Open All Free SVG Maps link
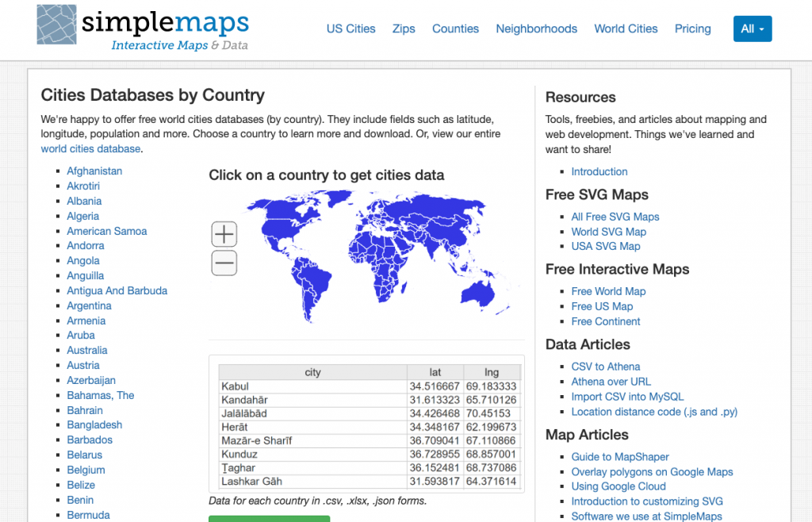 (615, 217)
